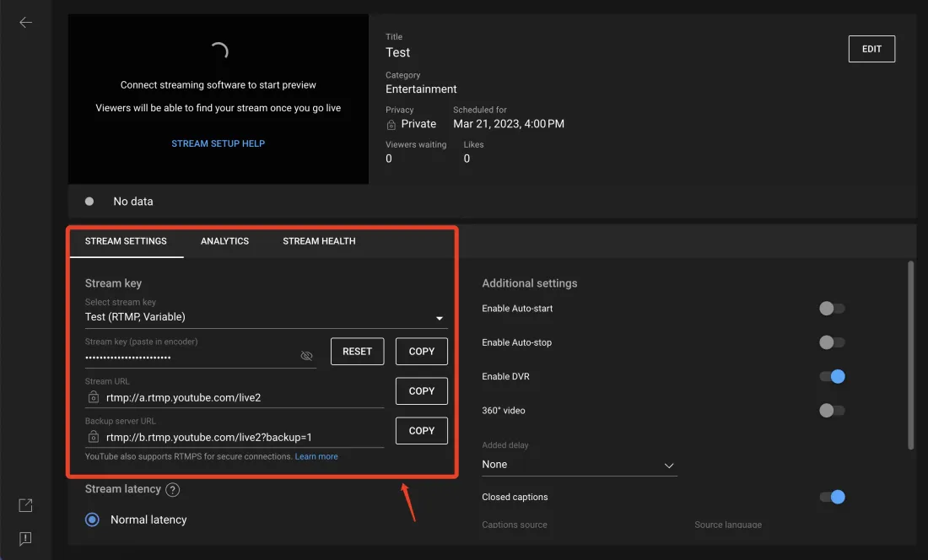The width and height of the screenshot is (928, 560).
Task: Disable the Enable DVR toggle
Action: coord(832,377)
